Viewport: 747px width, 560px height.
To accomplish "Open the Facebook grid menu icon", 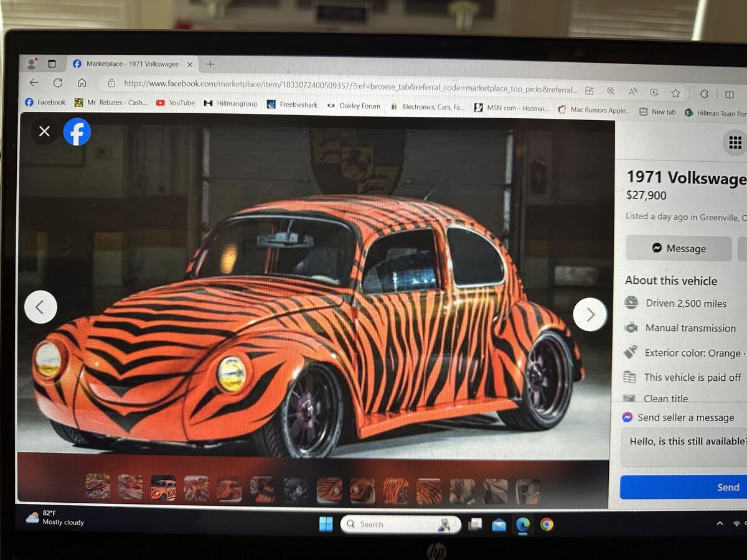I will click(x=735, y=142).
